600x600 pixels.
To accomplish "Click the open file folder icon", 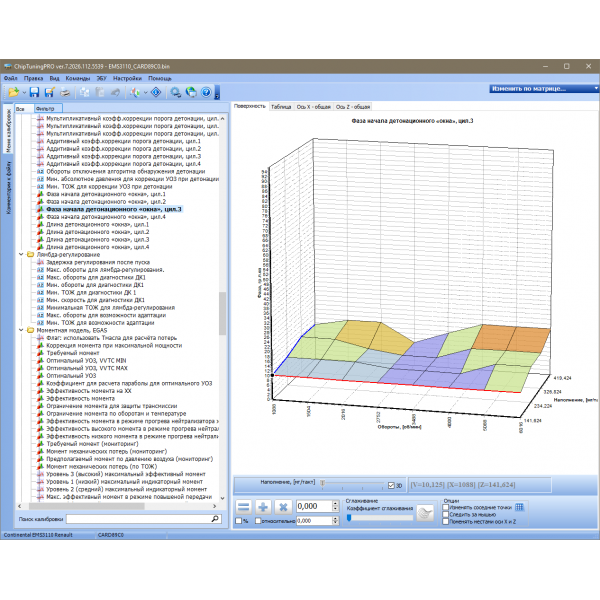I will click(x=12, y=92).
